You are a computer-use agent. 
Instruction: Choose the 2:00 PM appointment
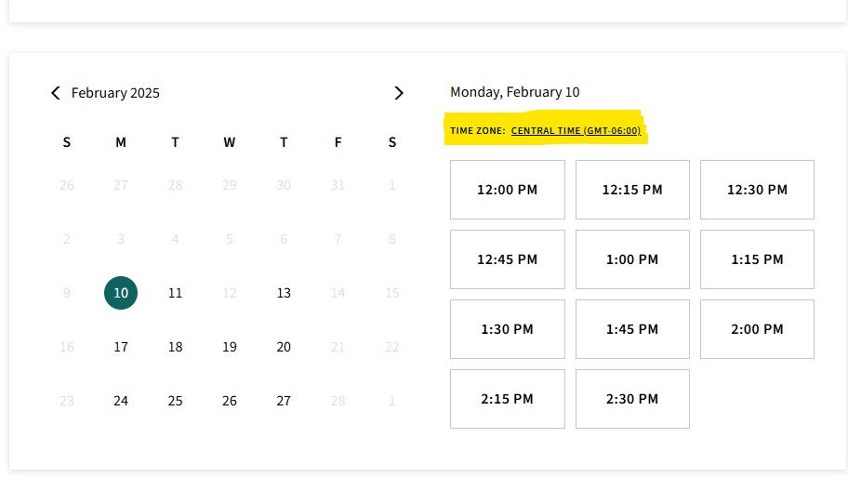click(757, 329)
